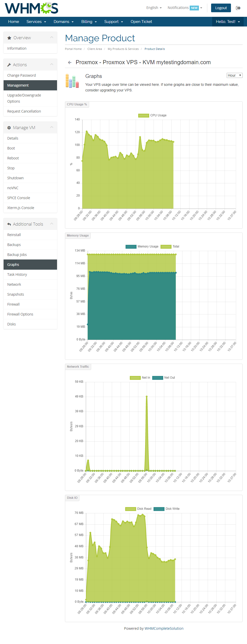Open Disks in Additional Tools

[30, 324]
